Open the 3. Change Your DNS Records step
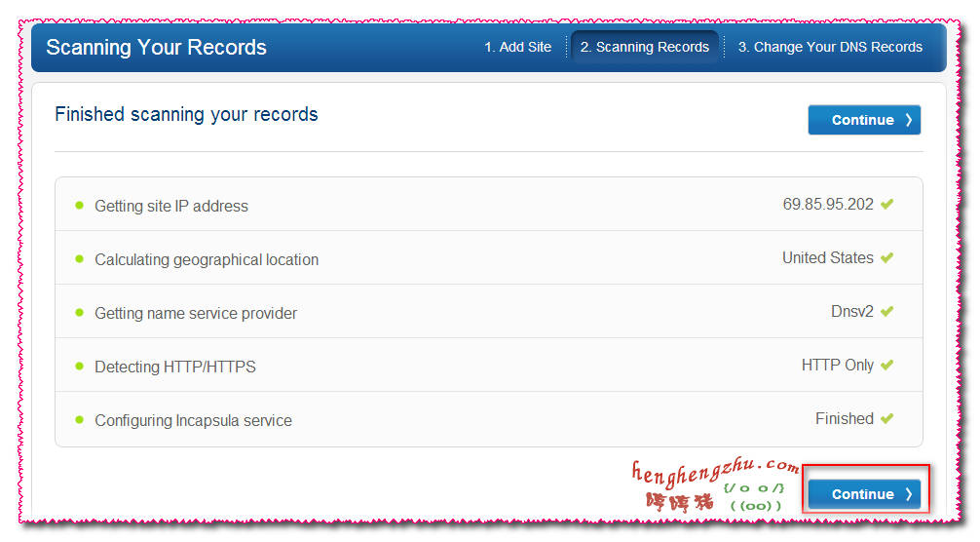 [830, 47]
